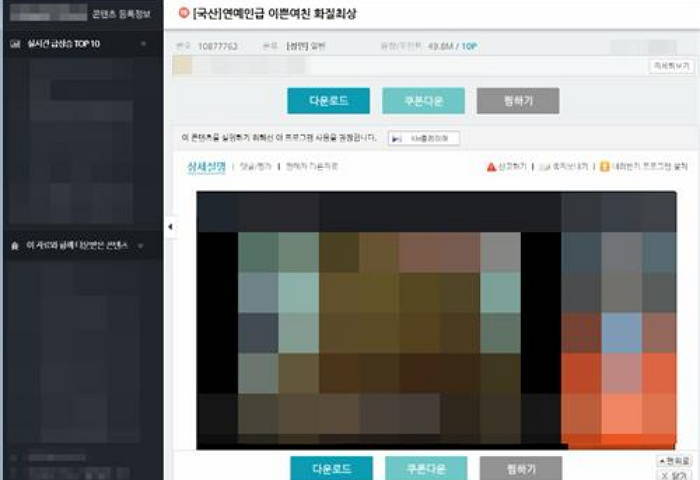Switch to the 상세설명 tab

[206, 167]
